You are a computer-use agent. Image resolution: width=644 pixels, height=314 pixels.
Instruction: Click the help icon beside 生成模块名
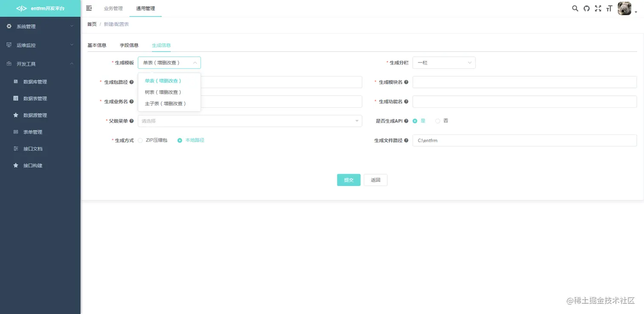click(x=406, y=82)
